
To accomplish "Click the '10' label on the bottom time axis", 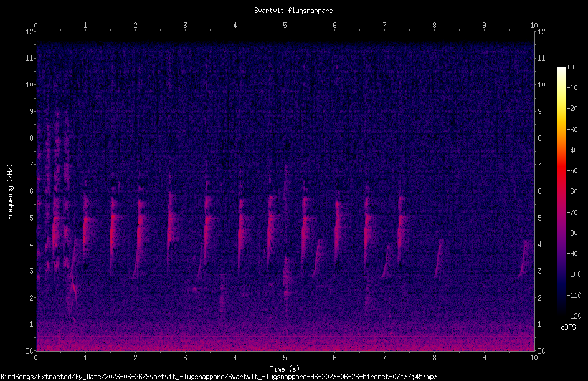I will coord(534,358).
